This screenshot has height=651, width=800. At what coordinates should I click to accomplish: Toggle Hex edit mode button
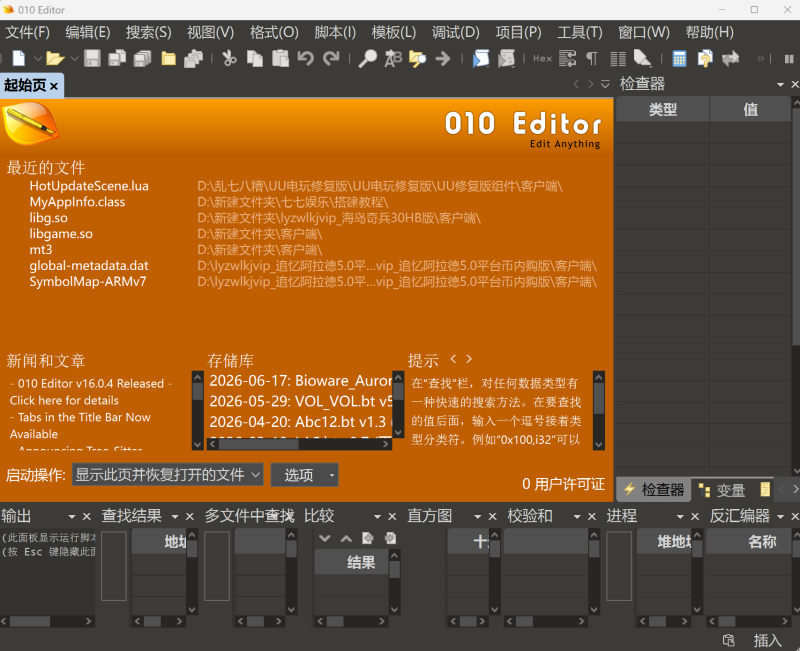click(x=542, y=59)
